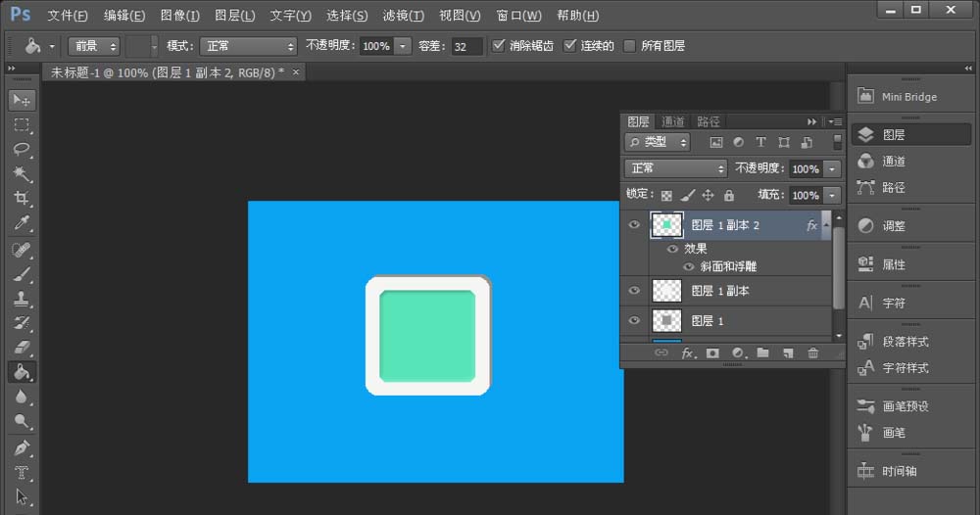Open the 滤镜(T) menu
The image size is (980, 515).
coord(404,16)
